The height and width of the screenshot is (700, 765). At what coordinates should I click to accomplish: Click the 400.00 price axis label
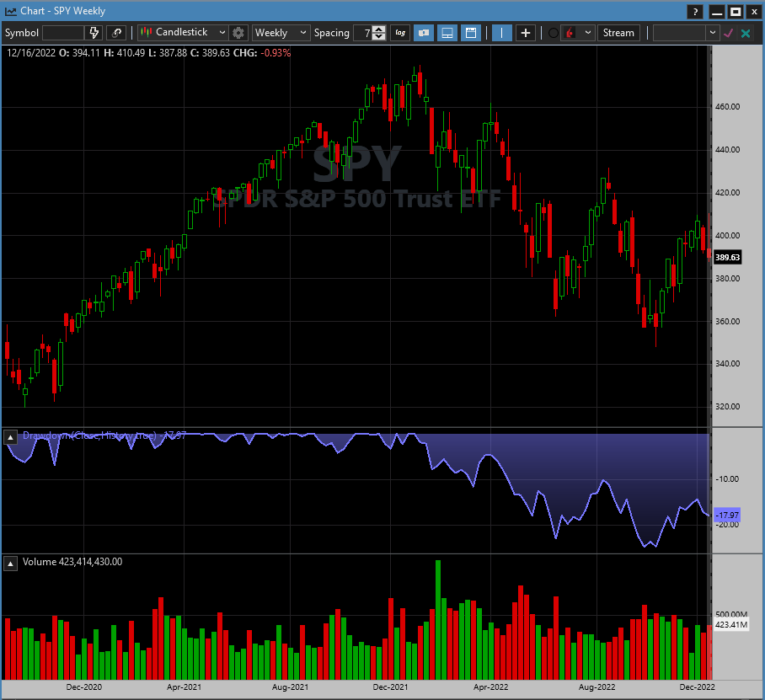(727, 235)
